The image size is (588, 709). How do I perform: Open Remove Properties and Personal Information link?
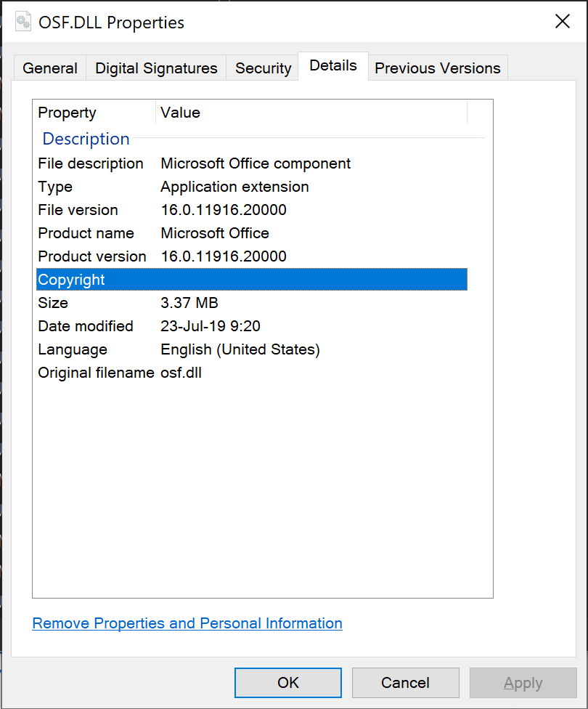pyautogui.click(x=187, y=623)
